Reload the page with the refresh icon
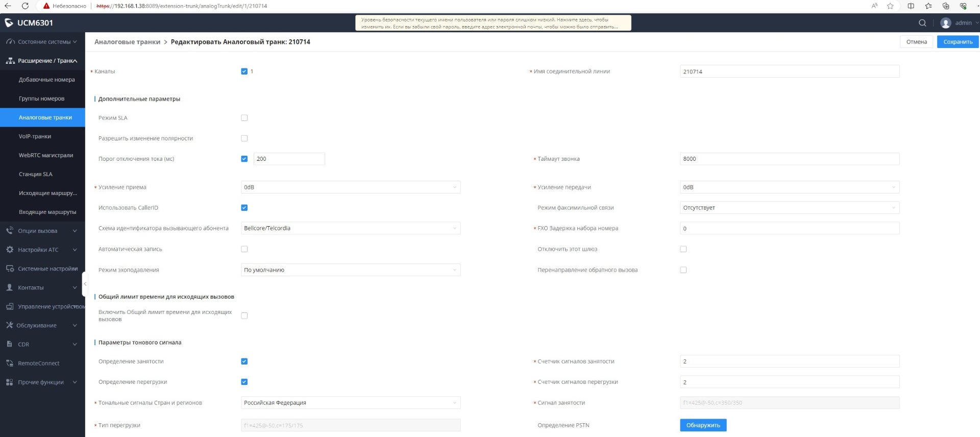Viewport: 980px width, 437px height. coord(25,6)
